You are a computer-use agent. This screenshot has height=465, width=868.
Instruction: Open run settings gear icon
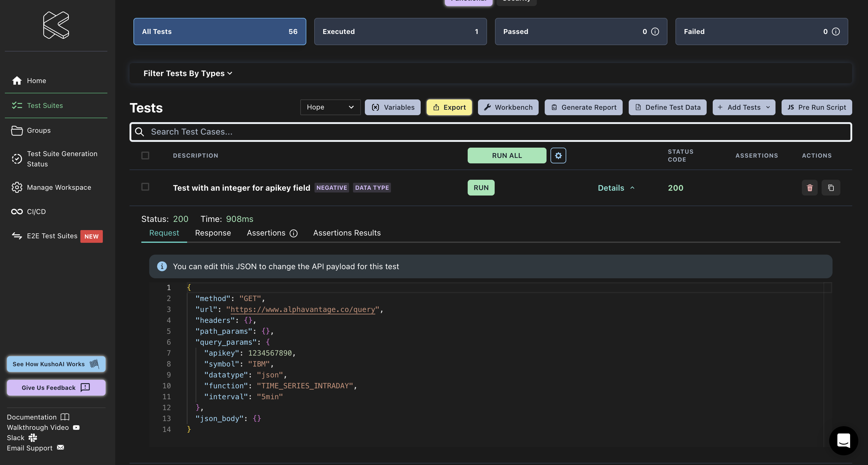click(x=558, y=156)
